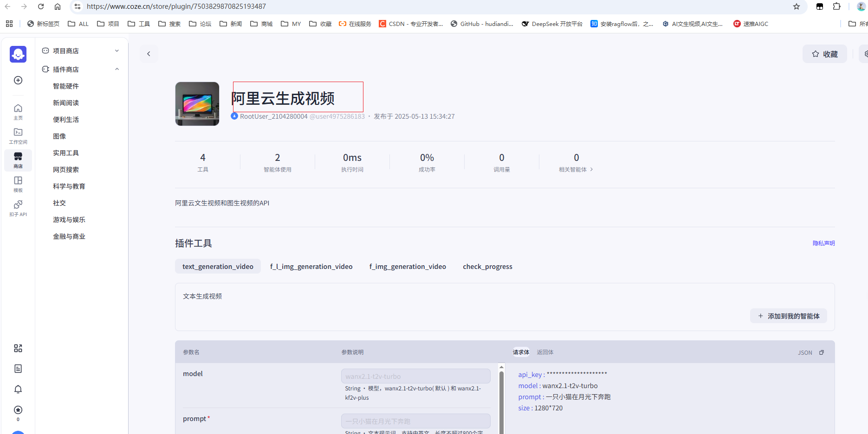Open notifications bell icon
Viewport: 868px width, 434px height.
point(18,389)
